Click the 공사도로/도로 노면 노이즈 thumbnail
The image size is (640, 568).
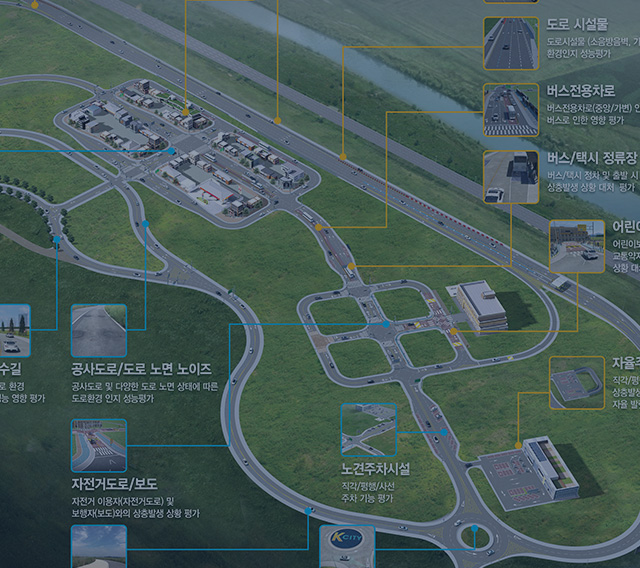[x=98, y=330]
